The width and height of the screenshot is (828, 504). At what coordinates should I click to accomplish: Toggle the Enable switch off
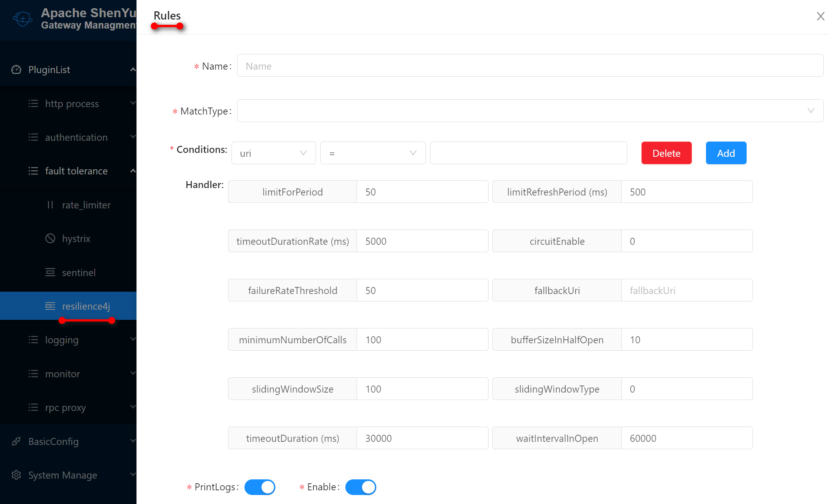tap(361, 487)
